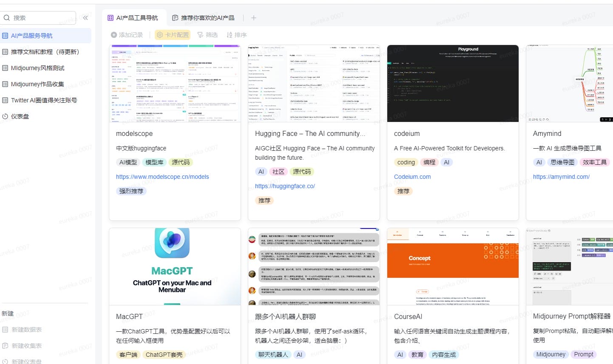Open the 跟多个AI机器人群聊 chat thumbnail
613x364 pixels.
(x=314, y=267)
